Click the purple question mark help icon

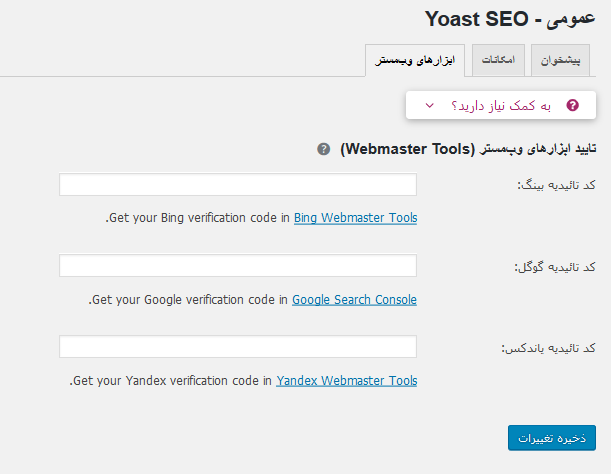(x=572, y=105)
